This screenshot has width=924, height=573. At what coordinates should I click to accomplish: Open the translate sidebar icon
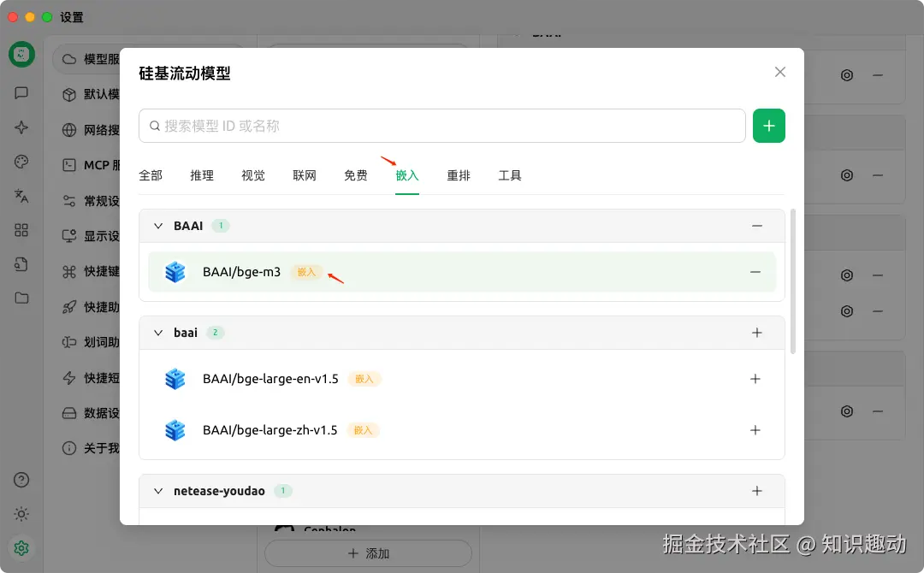(21, 196)
